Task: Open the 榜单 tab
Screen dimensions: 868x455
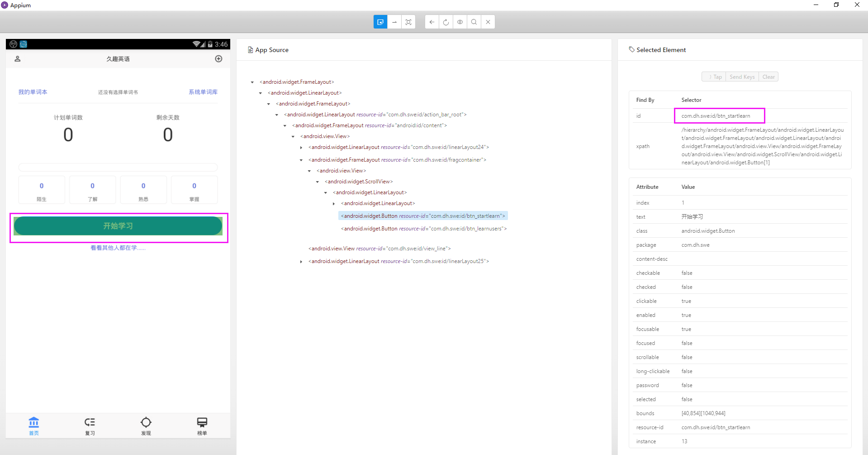Action: click(202, 426)
